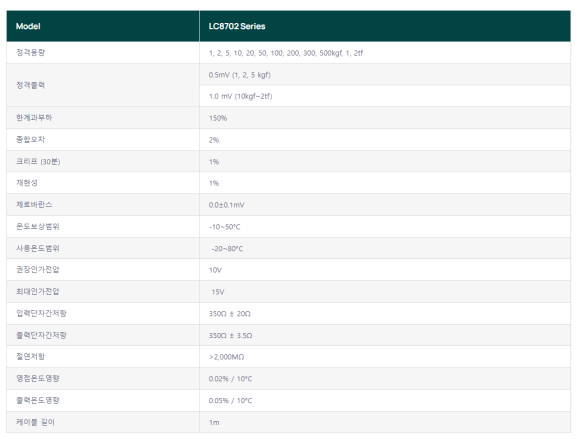The height and width of the screenshot is (439, 580).
Task: Select the 15V value
Action: coord(218,292)
